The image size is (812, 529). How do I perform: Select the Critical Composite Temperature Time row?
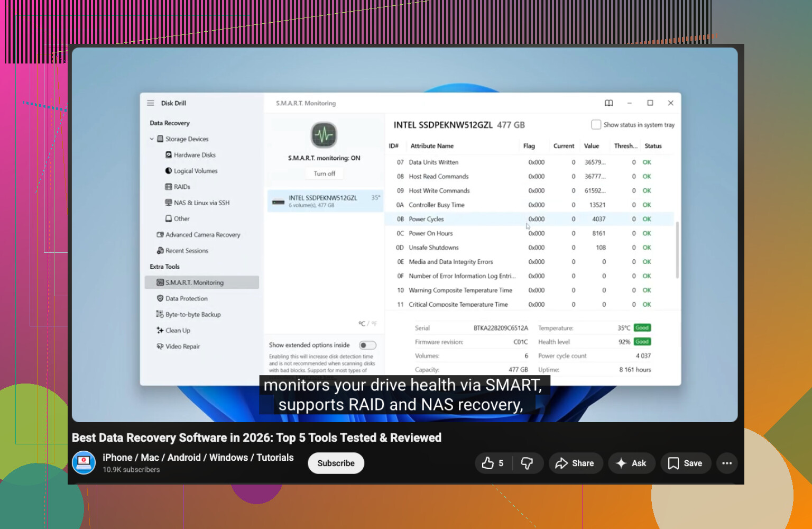pos(530,304)
